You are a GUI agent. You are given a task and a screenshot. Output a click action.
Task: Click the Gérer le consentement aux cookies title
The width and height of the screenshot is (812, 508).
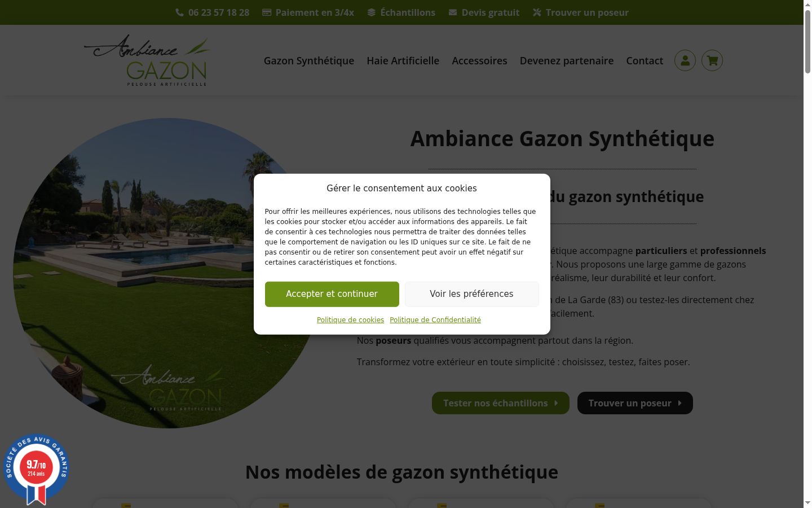click(x=401, y=189)
